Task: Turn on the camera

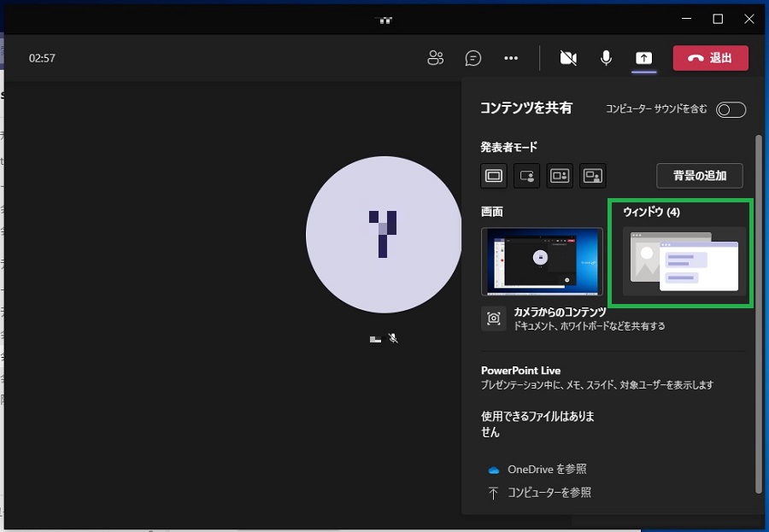Action: click(568, 58)
